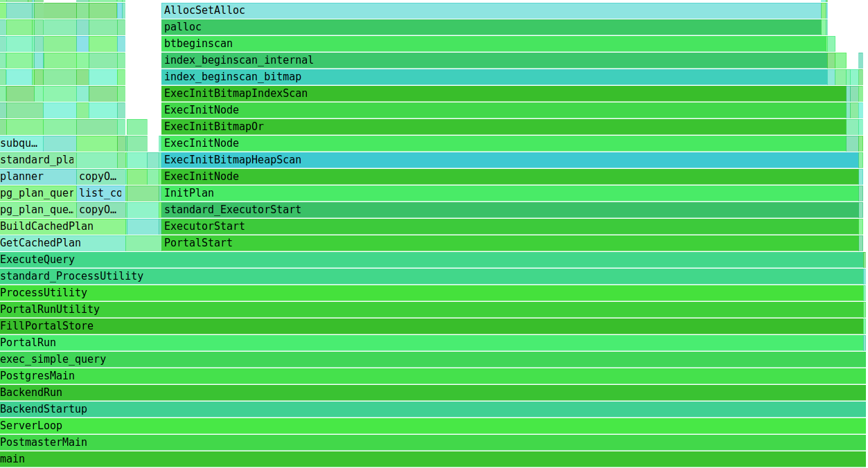The width and height of the screenshot is (868, 468).
Task: Zoom into the standard_ExecutorStart frame
Action: point(510,210)
